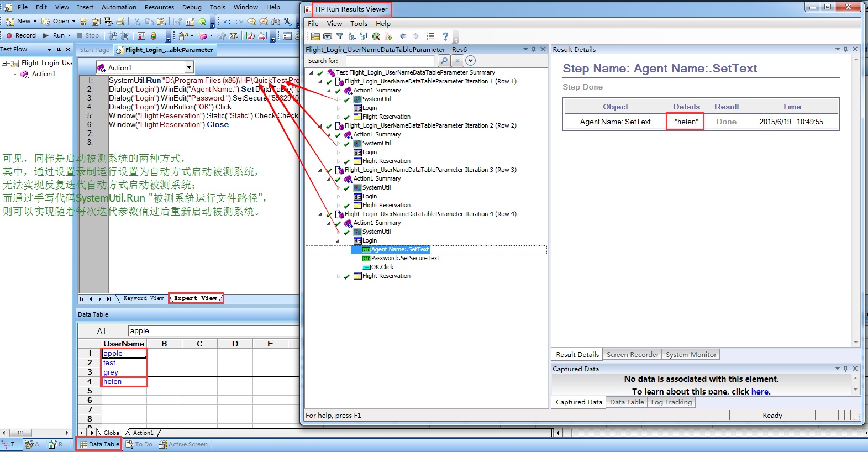The image size is (868, 452).
Task: Toggle the pin on the Res6 results tree pane
Action: 534,49
